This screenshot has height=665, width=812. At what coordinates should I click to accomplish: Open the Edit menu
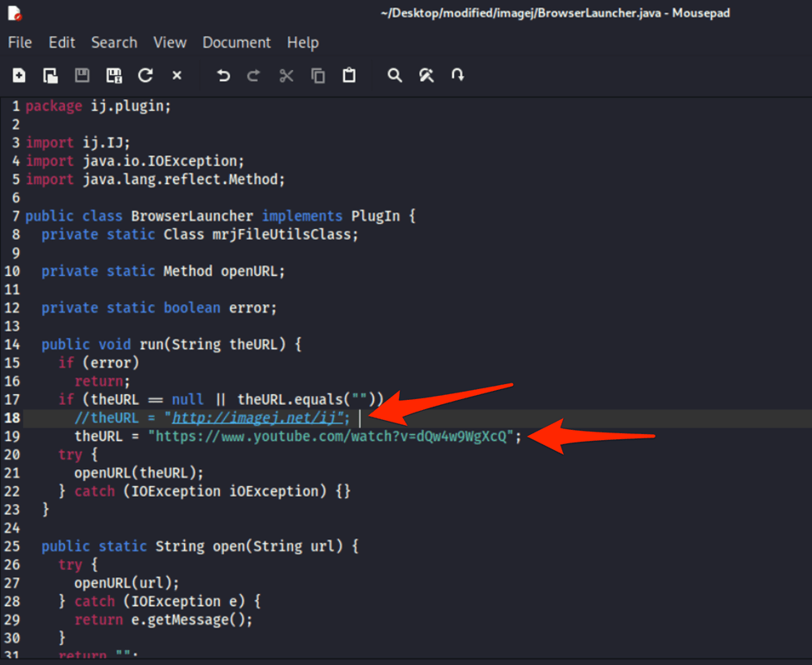click(62, 42)
